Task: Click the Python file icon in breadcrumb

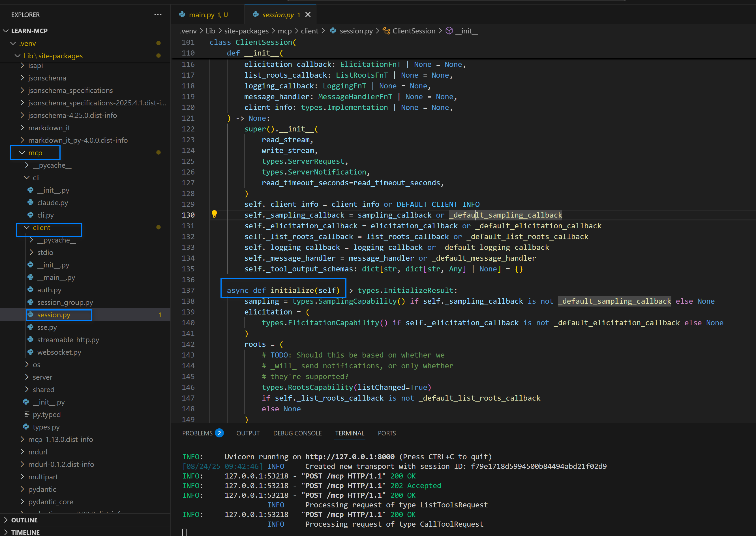Action: pos(333,31)
